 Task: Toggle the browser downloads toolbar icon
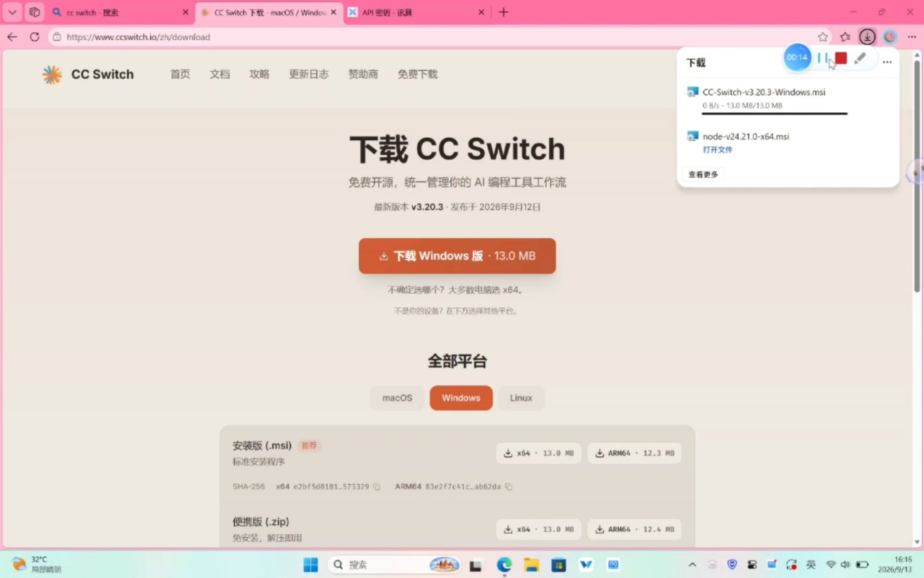[867, 36]
